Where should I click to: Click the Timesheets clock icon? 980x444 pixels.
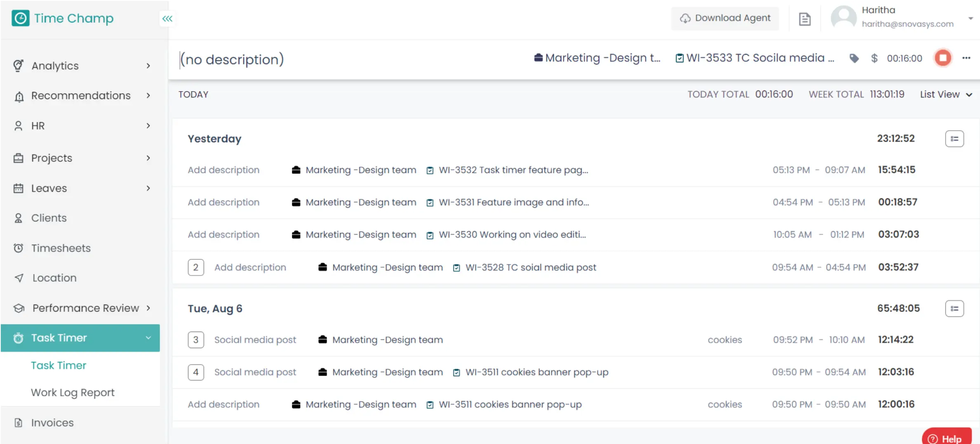click(x=18, y=248)
